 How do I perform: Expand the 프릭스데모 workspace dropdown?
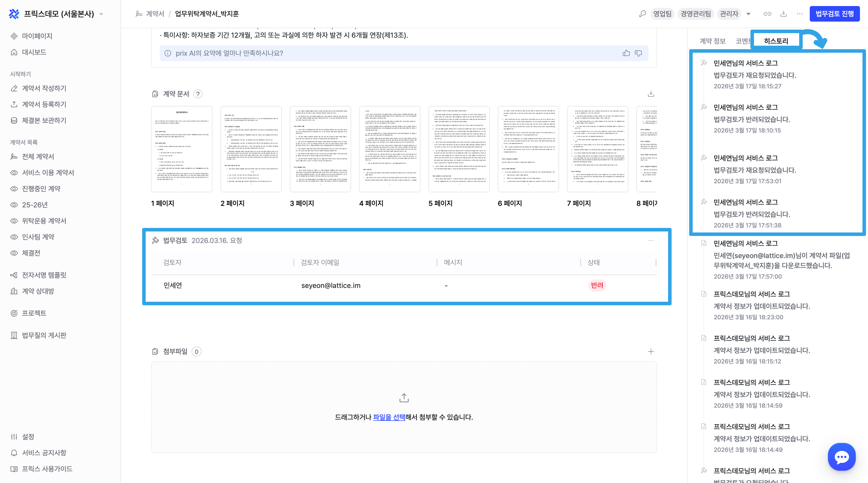101,14
